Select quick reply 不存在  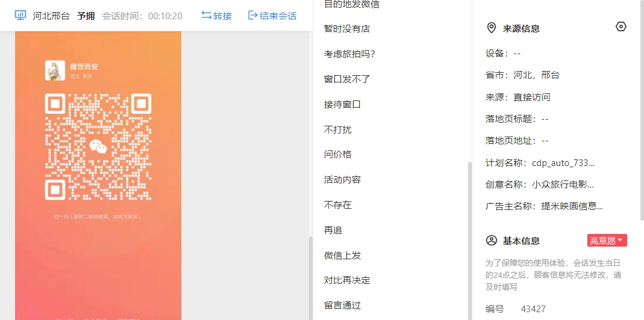click(x=337, y=205)
